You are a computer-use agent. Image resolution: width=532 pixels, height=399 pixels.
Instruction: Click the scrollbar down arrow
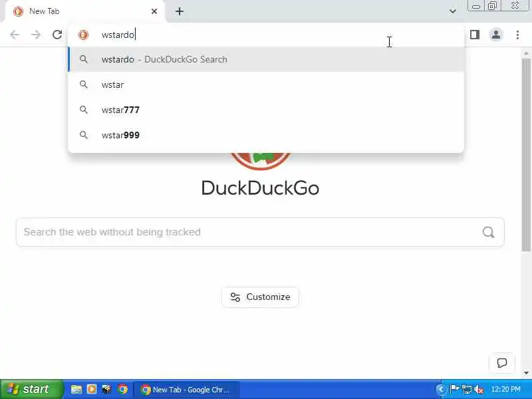pos(526,373)
